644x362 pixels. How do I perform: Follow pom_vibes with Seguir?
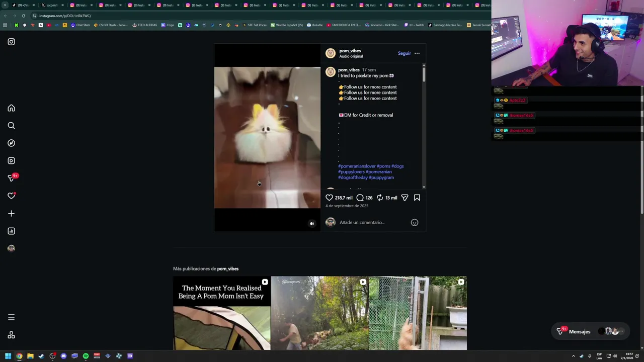(405, 53)
